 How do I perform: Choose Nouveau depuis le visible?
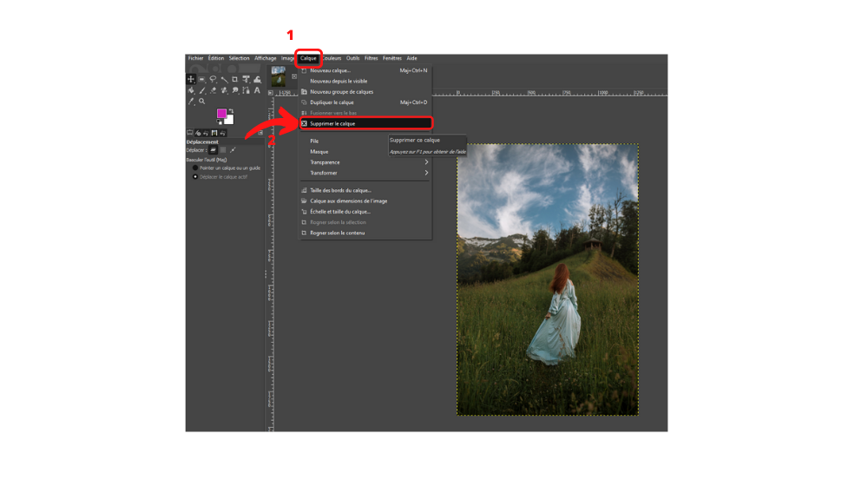[365, 82]
